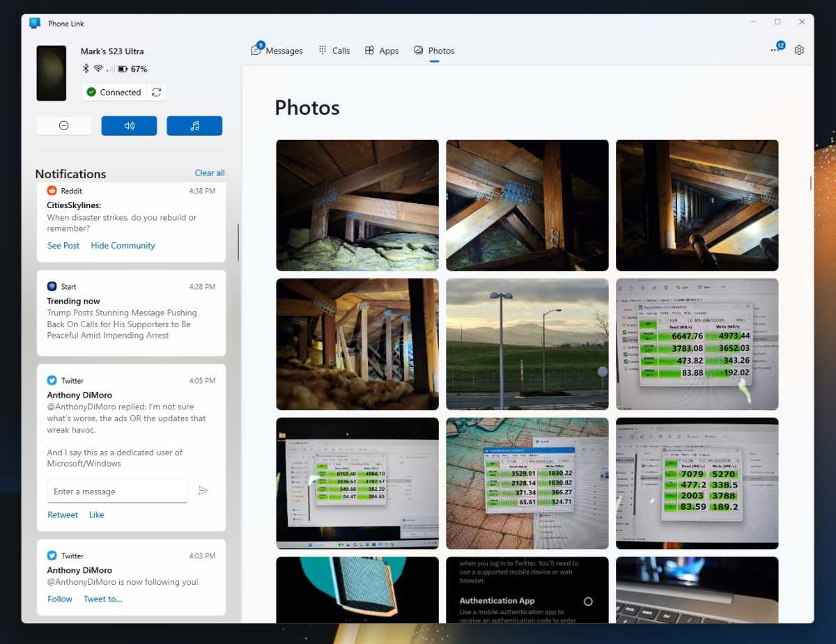This screenshot has height=644, width=836.
Task: Click See Post on the Reddit notification
Action: (x=63, y=245)
